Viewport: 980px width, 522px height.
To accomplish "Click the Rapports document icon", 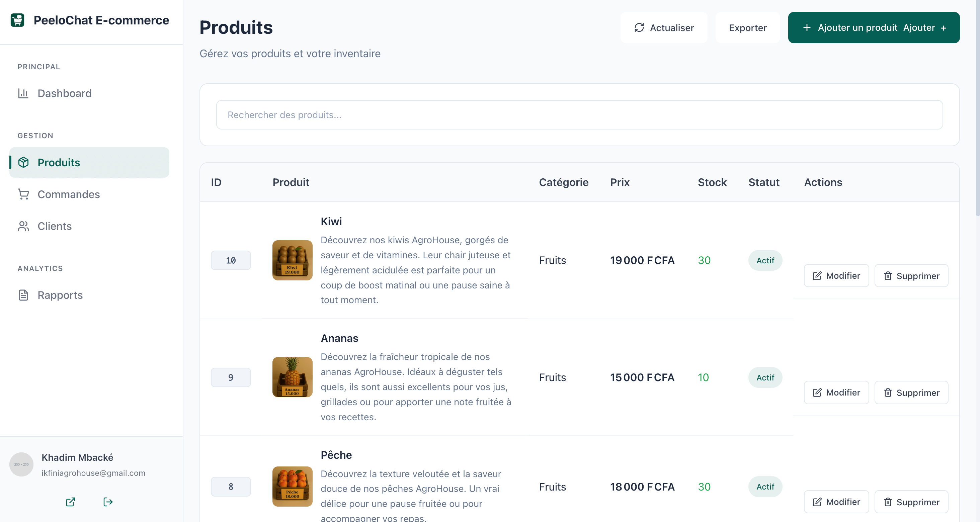I will pos(23,295).
